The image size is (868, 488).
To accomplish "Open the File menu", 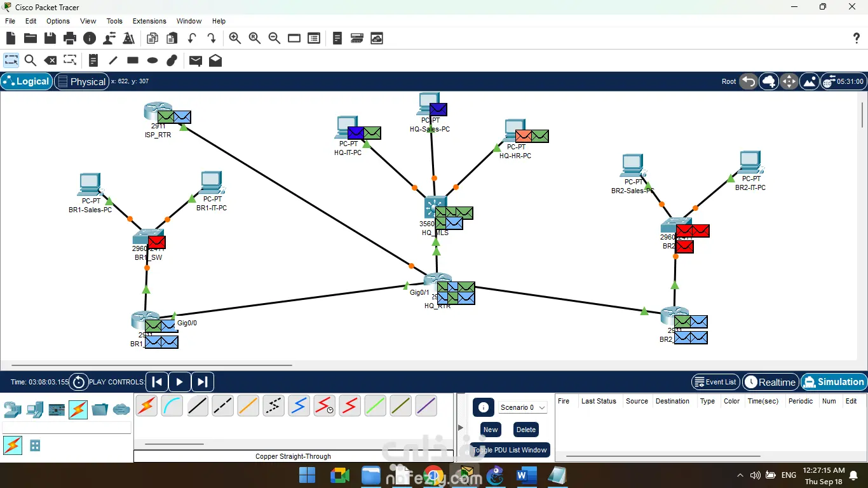I will [11, 21].
